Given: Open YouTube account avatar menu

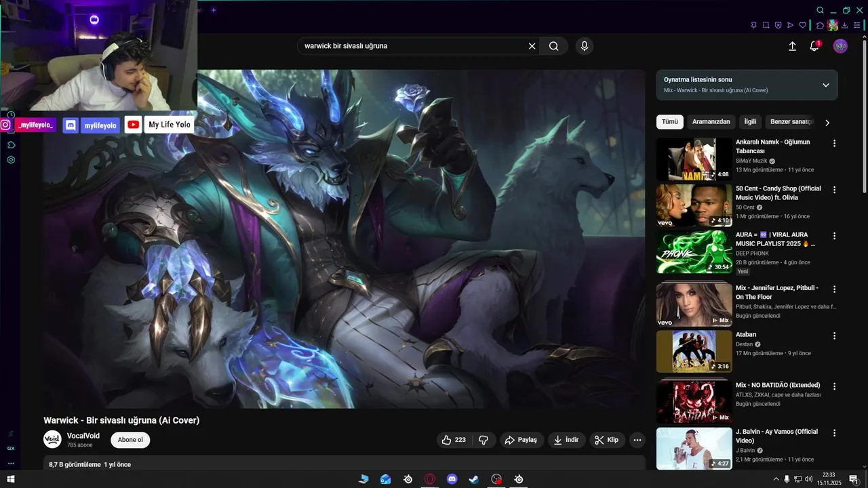Looking at the screenshot, I should coord(840,46).
